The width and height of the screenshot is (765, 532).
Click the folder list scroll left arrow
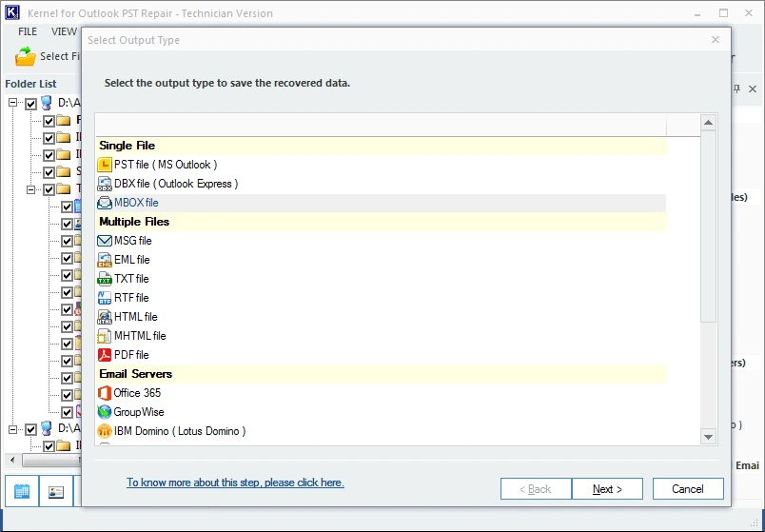pos(12,460)
